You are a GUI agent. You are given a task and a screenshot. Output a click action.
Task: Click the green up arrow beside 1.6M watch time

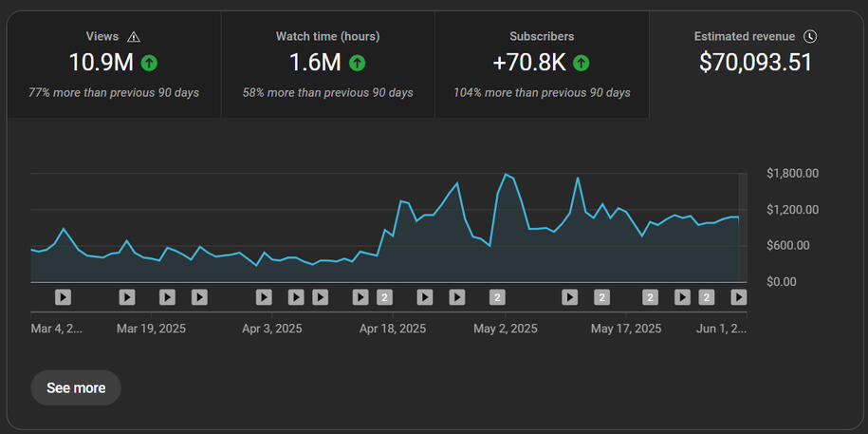point(357,64)
